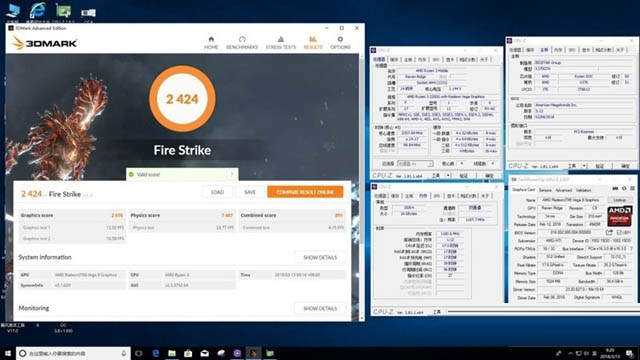Image resolution: width=640 pixels, height=360 pixels.
Task: Open the cache tab in the CPU-Z processor window
Action: point(394,60)
